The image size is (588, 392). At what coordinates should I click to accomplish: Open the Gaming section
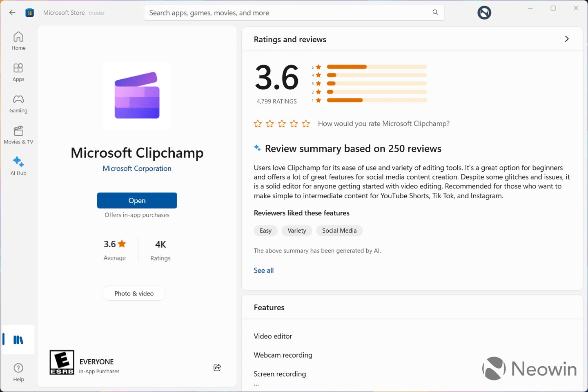[x=18, y=103]
